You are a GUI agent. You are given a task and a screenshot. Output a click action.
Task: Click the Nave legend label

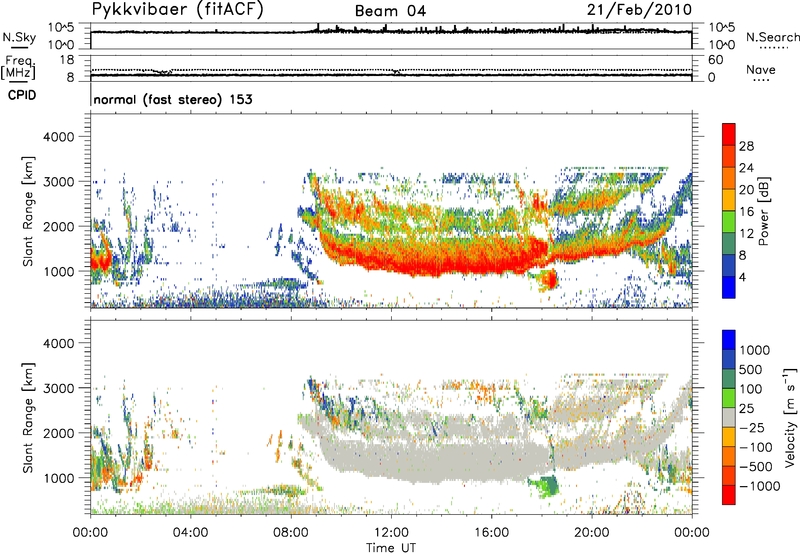coord(760,70)
